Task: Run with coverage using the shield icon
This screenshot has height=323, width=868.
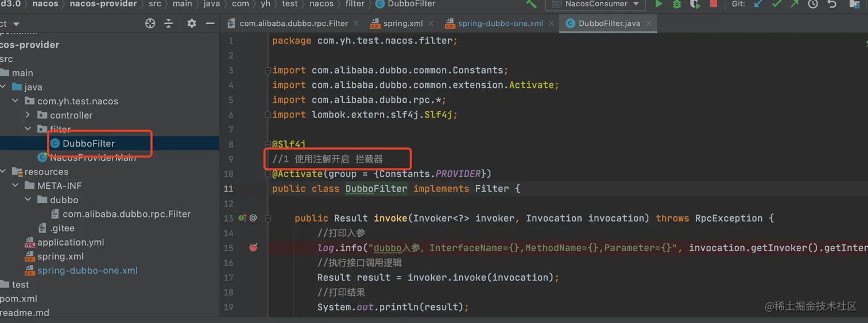Action: click(x=695, y=4)
